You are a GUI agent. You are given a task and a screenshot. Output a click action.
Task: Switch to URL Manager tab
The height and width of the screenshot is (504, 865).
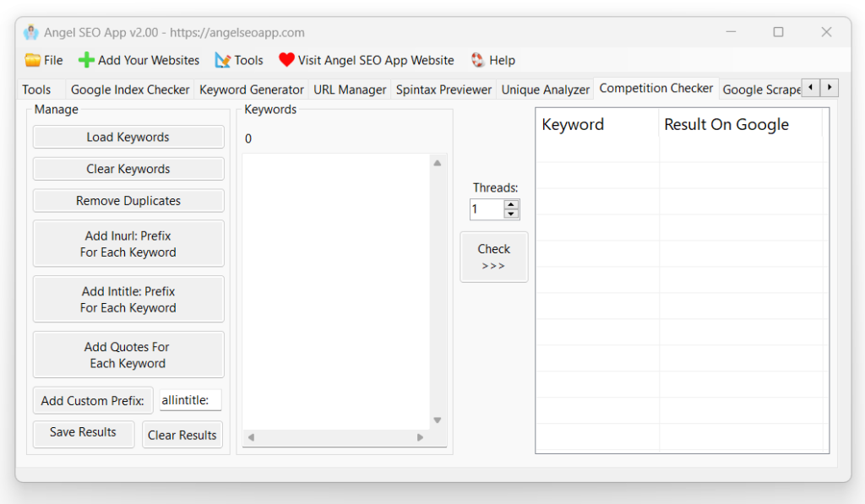point(350,89)
